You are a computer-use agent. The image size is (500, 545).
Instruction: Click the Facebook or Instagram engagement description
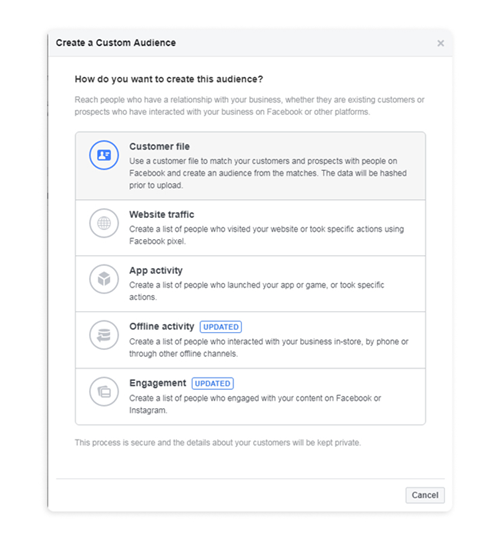255,404
